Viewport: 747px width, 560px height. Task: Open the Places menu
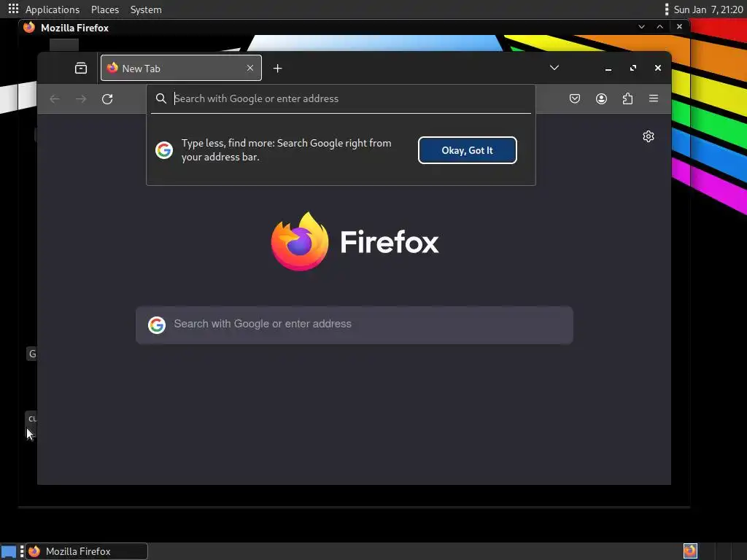click(x=105, y=9)
